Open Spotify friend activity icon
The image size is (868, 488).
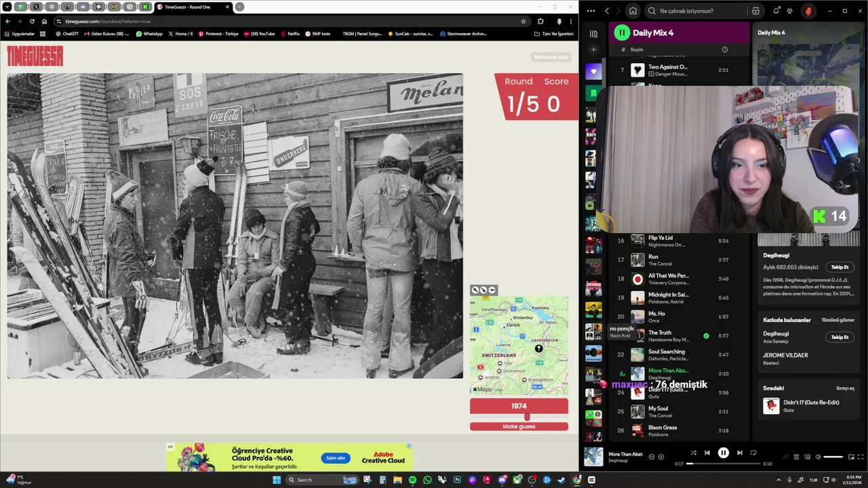click(789, 11)
